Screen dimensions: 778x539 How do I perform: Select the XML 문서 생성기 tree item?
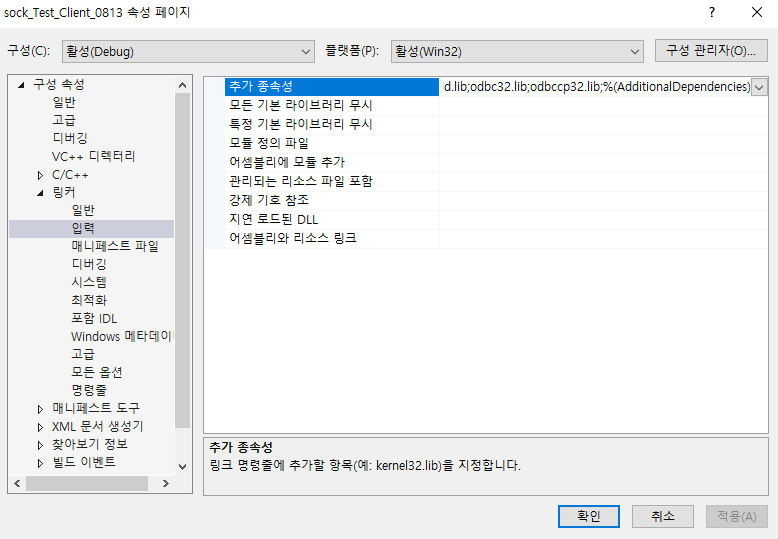(97, 426)
